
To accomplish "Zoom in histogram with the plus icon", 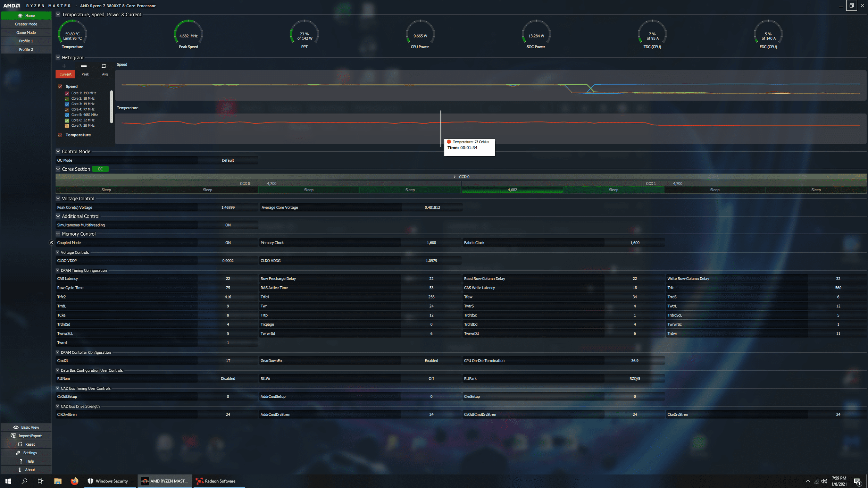I will [x=64, y=66].
